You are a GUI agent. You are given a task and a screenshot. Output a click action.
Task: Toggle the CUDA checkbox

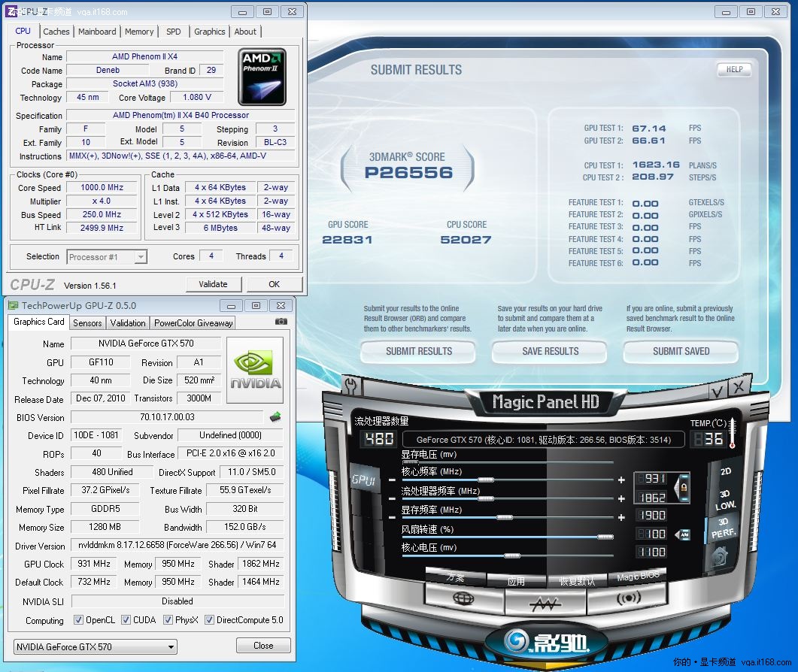[126, 620]
